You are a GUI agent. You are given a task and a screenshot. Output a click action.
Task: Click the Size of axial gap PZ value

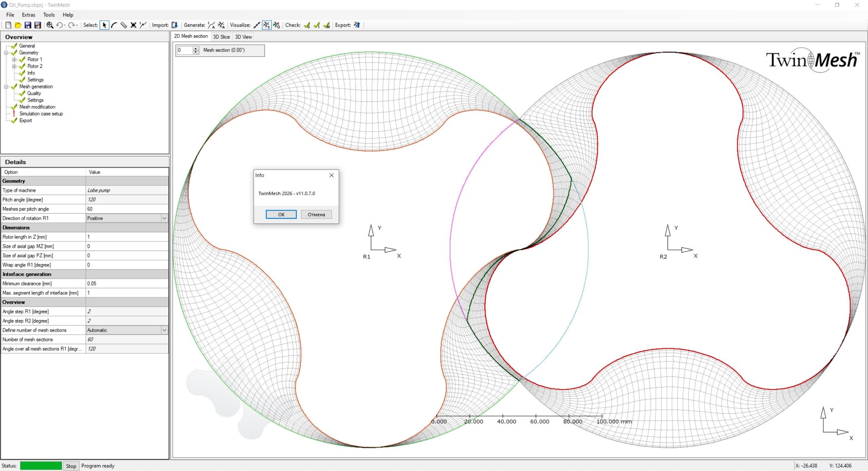tap(127, 256)
